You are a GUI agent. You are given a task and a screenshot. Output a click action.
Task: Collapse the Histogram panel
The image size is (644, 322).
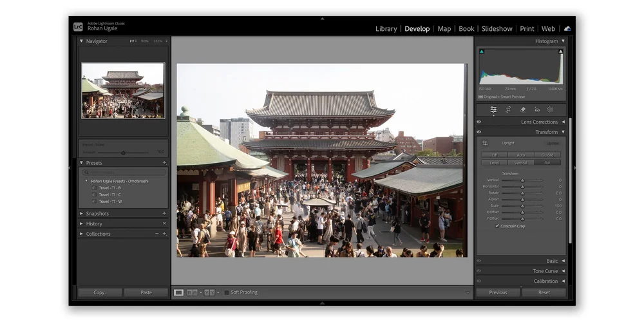tap(563, 41)
